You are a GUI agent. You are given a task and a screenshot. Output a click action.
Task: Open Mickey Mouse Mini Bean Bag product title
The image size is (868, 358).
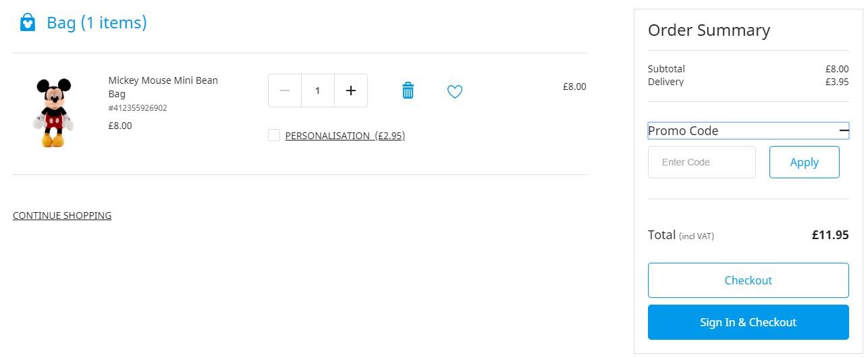163,87
